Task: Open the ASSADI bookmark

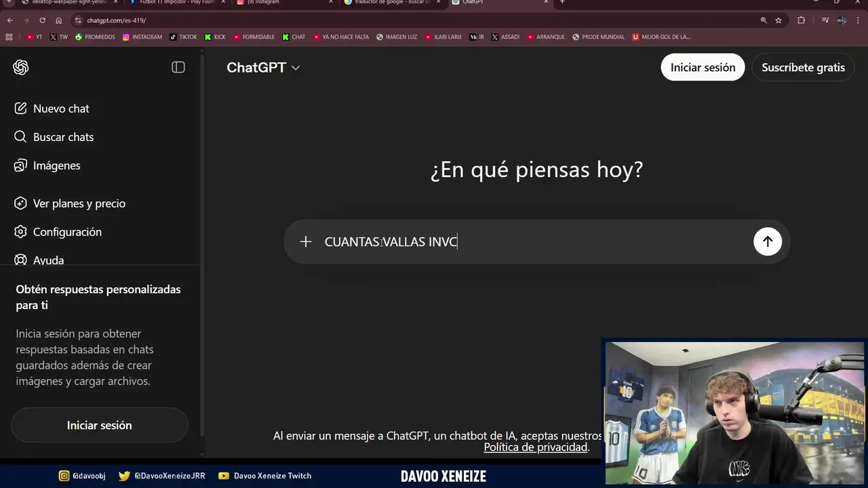Action: click(x=505, y=37)
